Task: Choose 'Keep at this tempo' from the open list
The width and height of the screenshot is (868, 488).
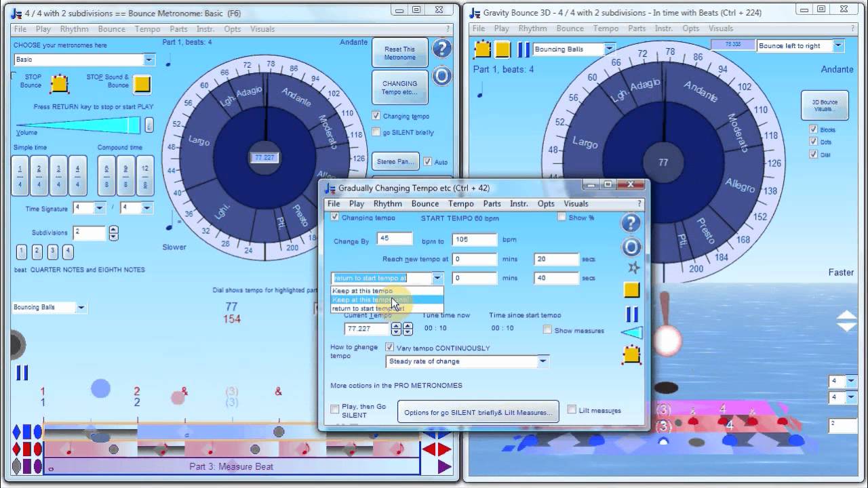Action: tap(387, 291)
